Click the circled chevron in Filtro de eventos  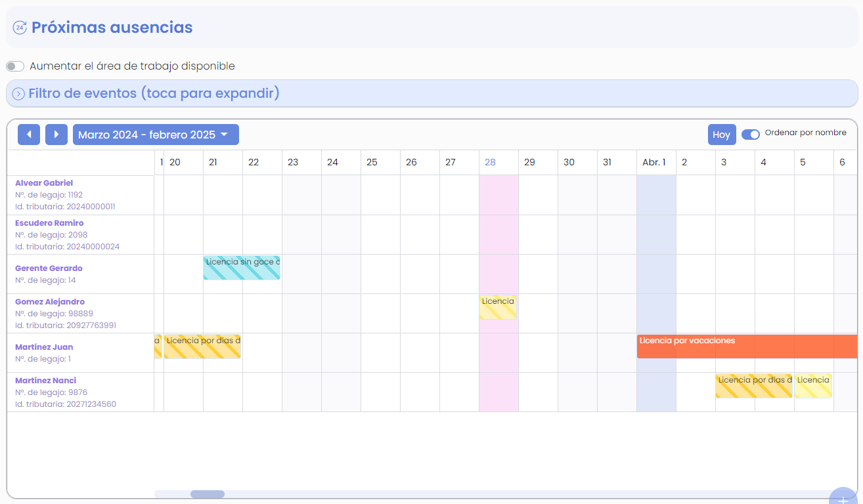[x=19, y=94]
